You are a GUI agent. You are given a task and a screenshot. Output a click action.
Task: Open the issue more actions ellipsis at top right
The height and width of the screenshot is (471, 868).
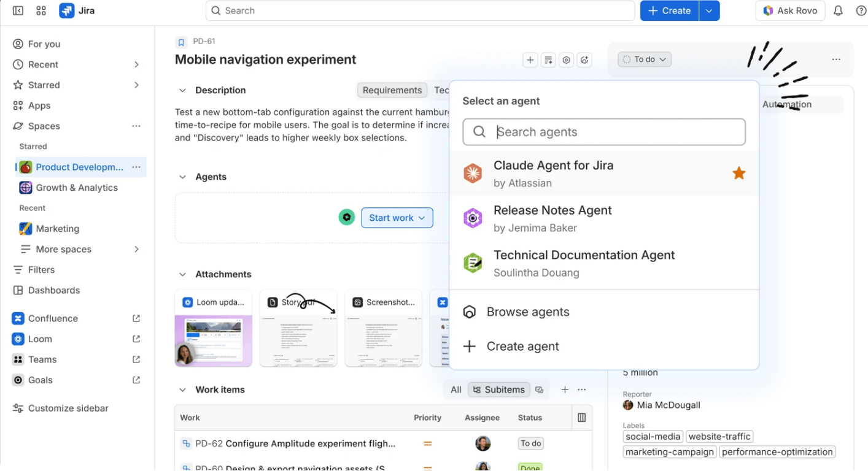(836, 59)
